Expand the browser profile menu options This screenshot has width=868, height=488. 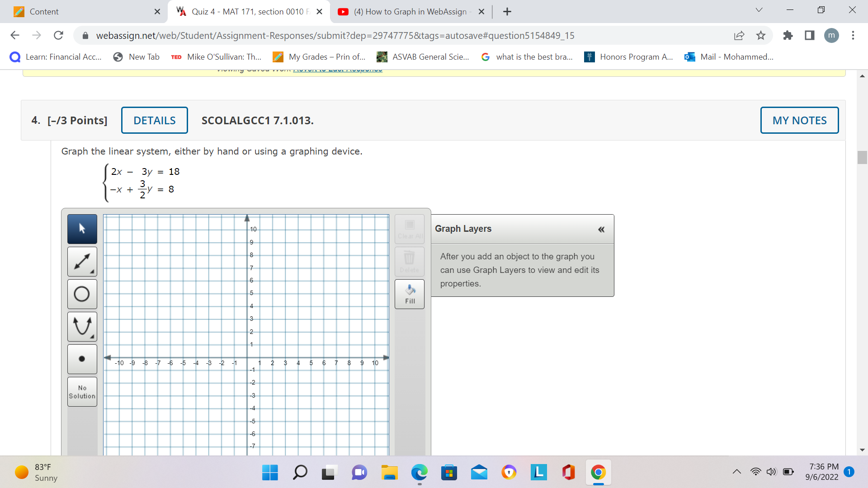point(832,36)
